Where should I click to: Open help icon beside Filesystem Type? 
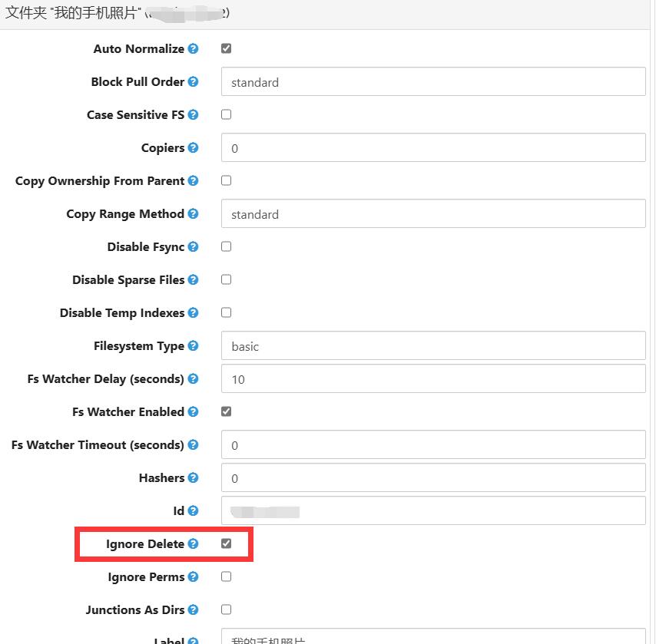(193, 346)
